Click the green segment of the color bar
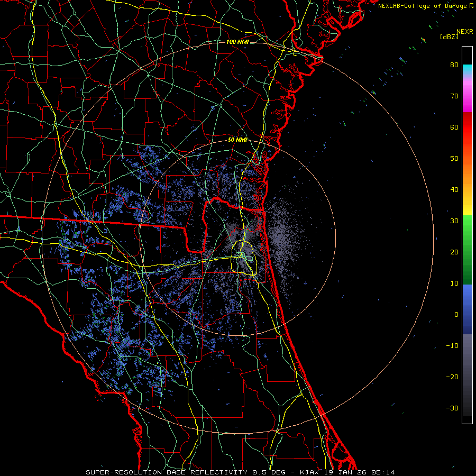 (x=467, y=250)
